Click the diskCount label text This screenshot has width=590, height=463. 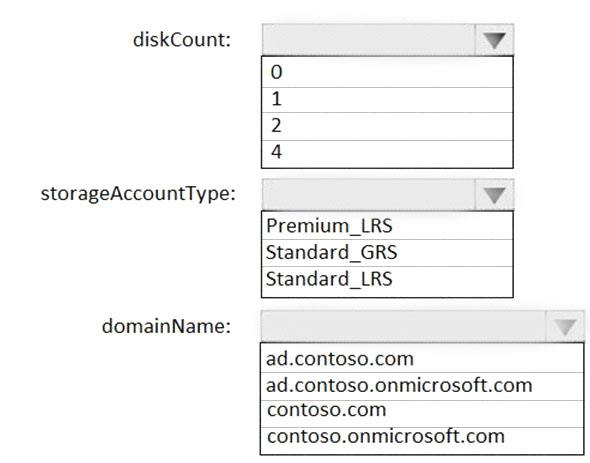pos(182,40)
